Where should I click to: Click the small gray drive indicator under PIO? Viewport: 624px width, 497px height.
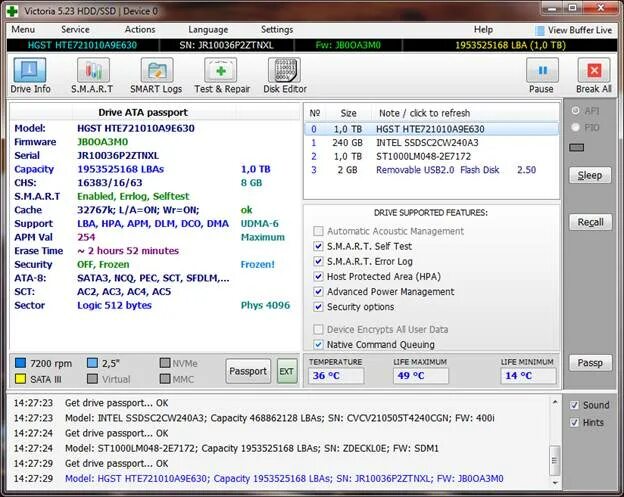pyautogui.click(x=577, y=148)
